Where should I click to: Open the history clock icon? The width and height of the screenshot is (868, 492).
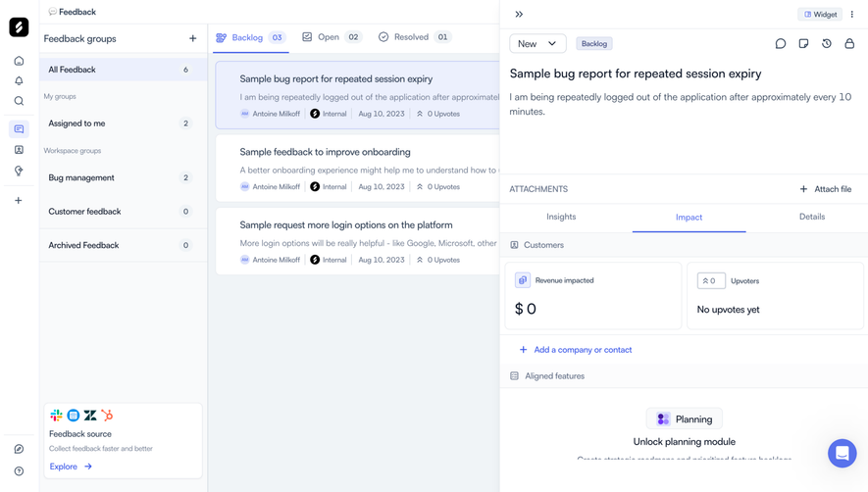(827, 43)
